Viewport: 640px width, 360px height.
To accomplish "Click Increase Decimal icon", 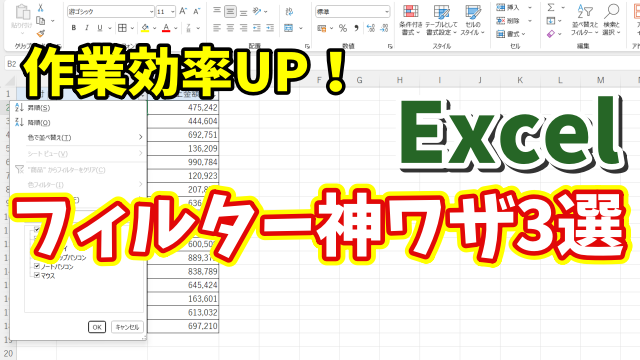I will coord(371,28).
